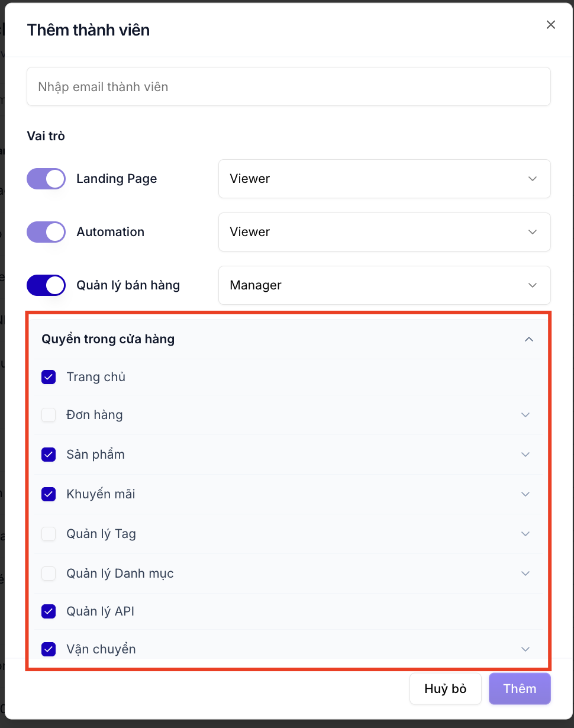Viewport: 574px width, 728px height.
Task: Click the Huỷ bỏ button
Action: (x=446, y=689)
